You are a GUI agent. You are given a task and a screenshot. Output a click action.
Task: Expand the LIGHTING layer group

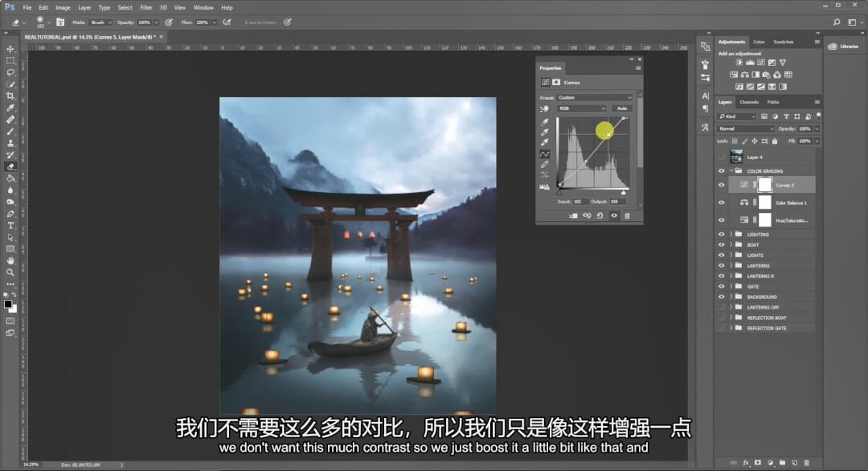[x=731, y=234]
